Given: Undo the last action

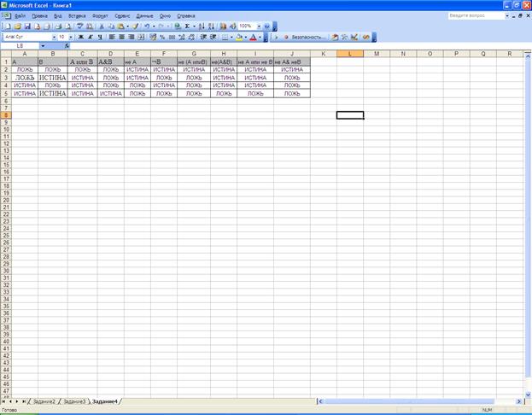Looking at the screenshot, I should [147, 26].
